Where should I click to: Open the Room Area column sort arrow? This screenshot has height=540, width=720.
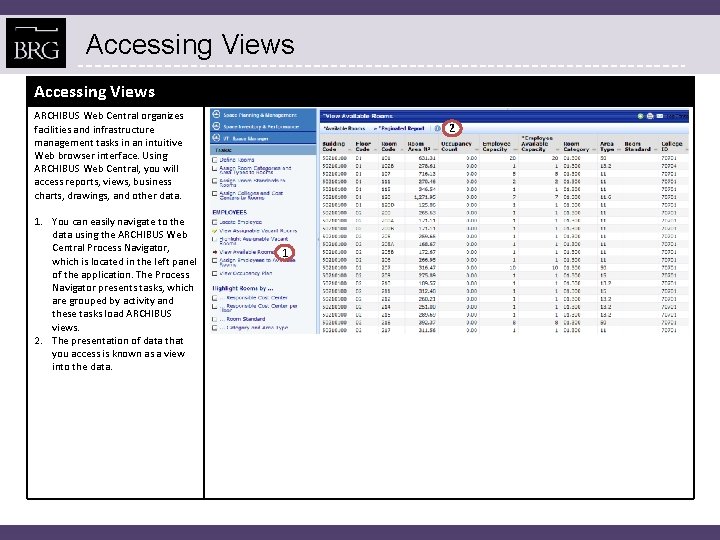(435, 150)
